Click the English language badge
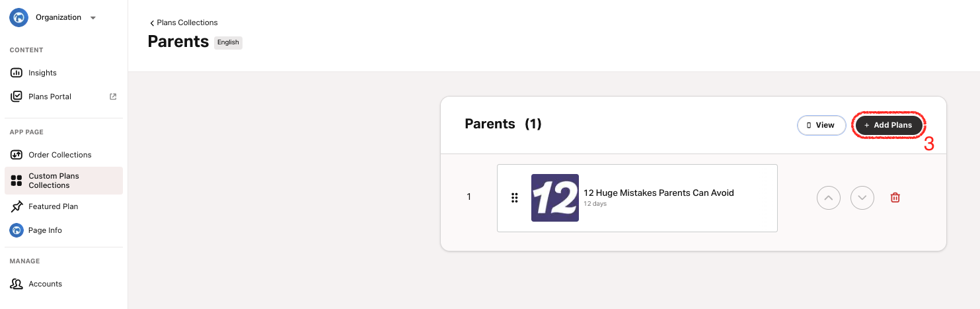This screenshot has height=309, width=980. (x=228, y=42)
